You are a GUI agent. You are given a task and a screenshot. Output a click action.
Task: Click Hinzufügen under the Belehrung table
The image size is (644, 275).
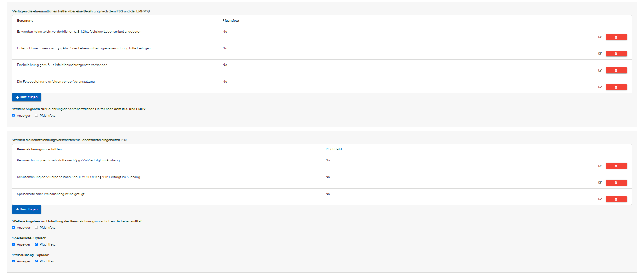pyautogui.click(x=27, y=97)
